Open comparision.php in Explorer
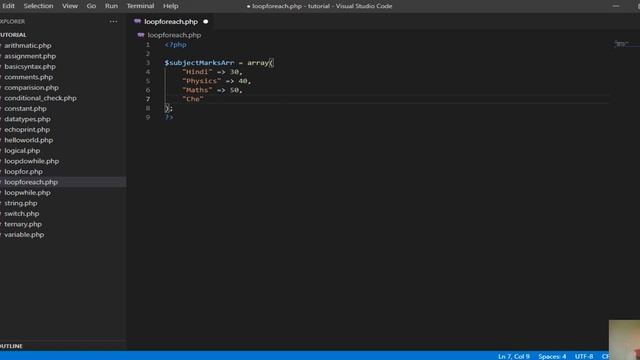The height and width of the screenshot is (360, 640). [x=31, y=88]
